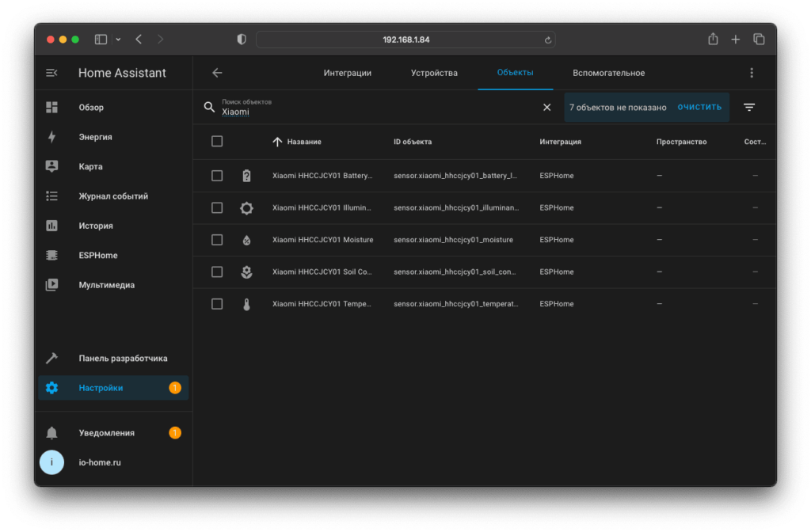The image size is (811, 532).
Task: Select the Объекты tab
Action: coord(515,72)
